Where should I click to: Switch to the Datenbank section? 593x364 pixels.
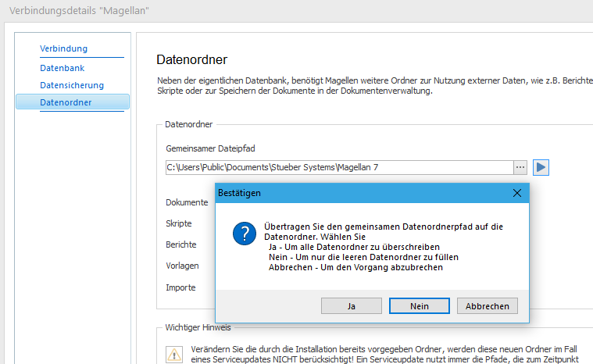coord(62,68)
